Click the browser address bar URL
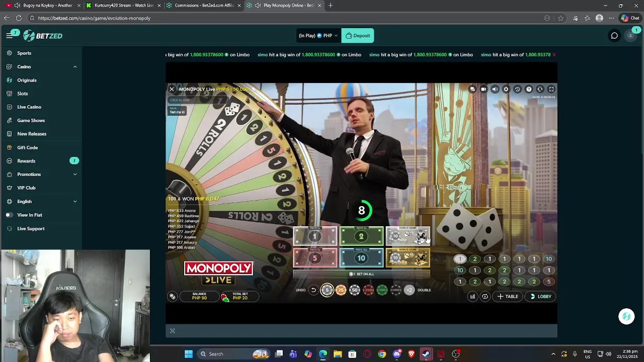The image size is (644, 362). (x=94, y=18)
